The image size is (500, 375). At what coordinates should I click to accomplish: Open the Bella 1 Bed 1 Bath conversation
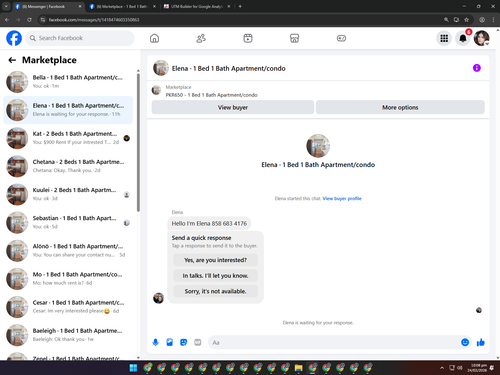point(68,82)
